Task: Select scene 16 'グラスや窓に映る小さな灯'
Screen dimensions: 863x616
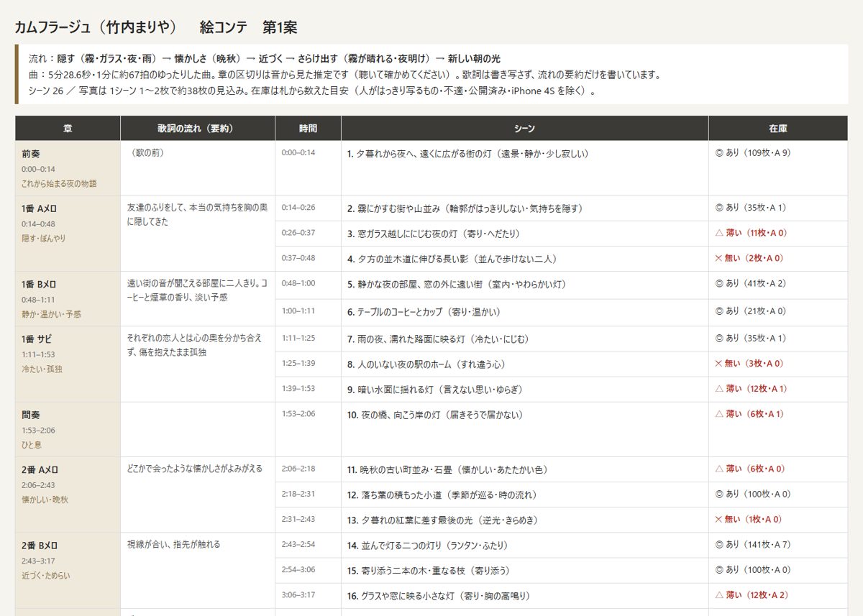Action: point(525,595)
